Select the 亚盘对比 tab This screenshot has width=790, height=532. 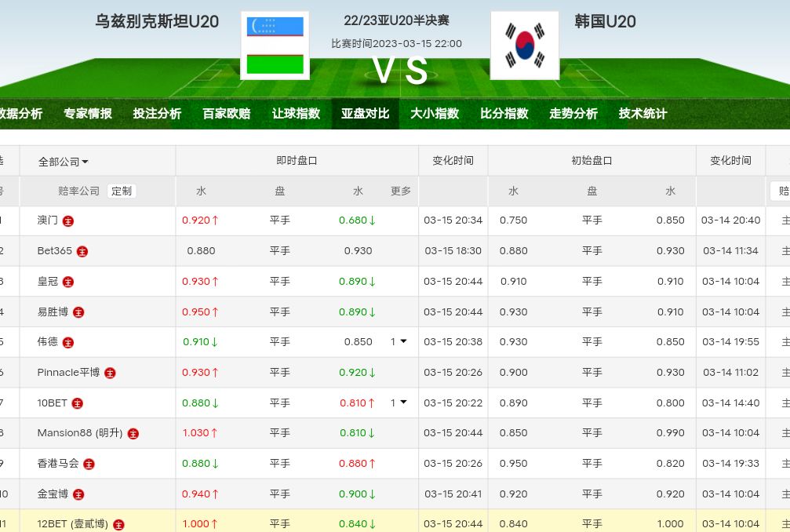pyautogui.click(x=365, y=114)
